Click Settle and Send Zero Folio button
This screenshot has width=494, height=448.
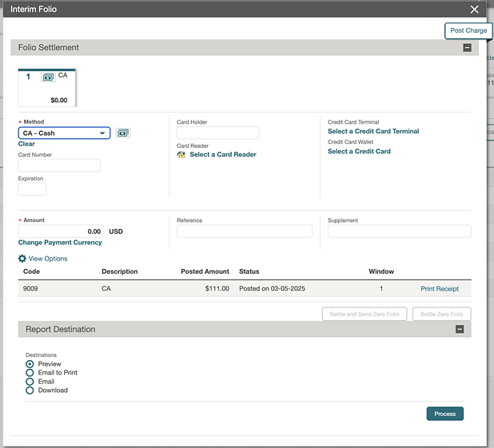(365, 314)
